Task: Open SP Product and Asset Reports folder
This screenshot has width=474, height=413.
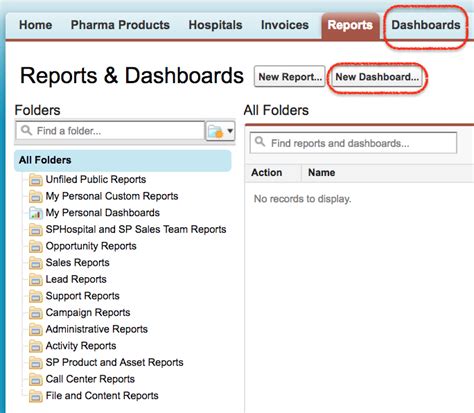Action: [114, 362]
